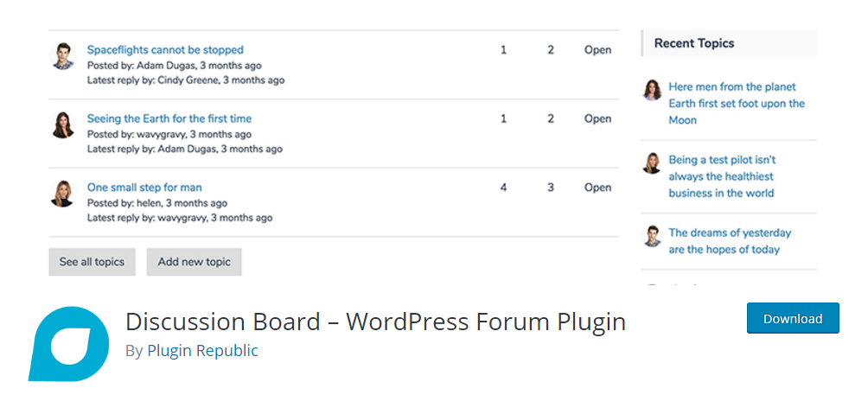868x414 pixels.
Task: Open the Seeing the Earth for the first time topic
Action: (x=169, y=118)
